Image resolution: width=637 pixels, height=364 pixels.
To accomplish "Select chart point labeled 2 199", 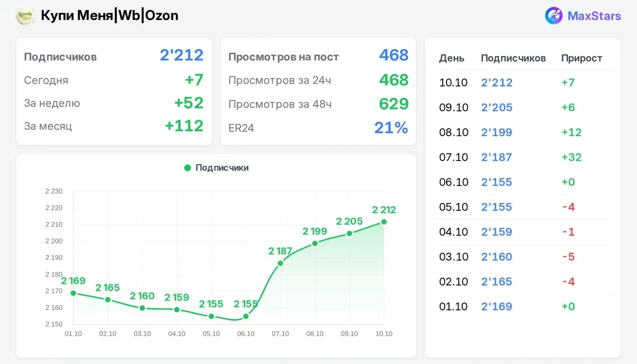I will tap(315, 243).
